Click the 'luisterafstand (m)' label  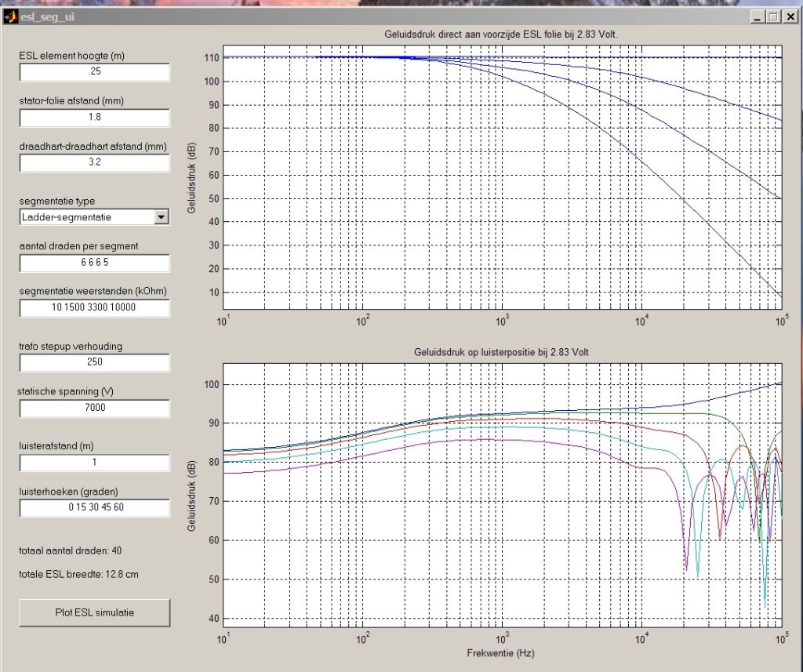coord(56,446)
